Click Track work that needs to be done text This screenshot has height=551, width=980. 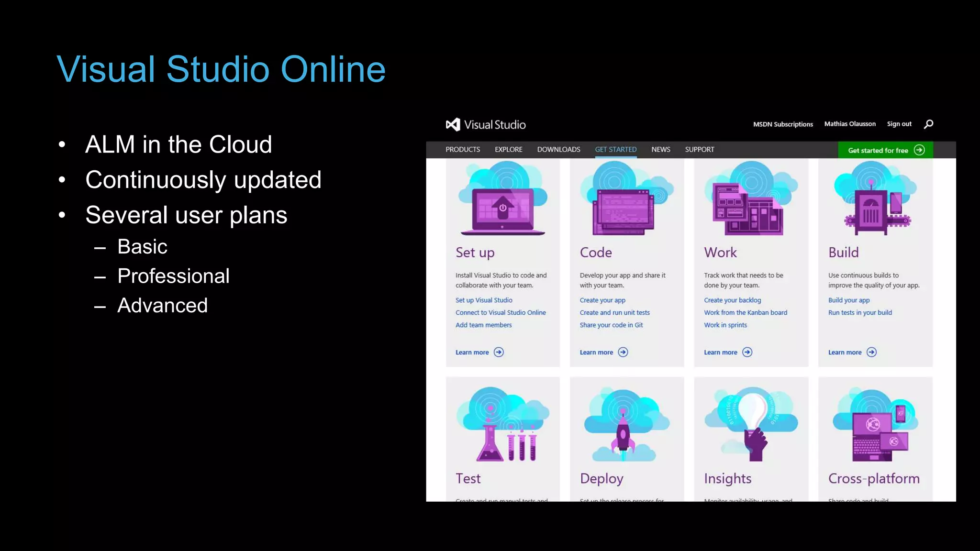(x=744, y=281)
